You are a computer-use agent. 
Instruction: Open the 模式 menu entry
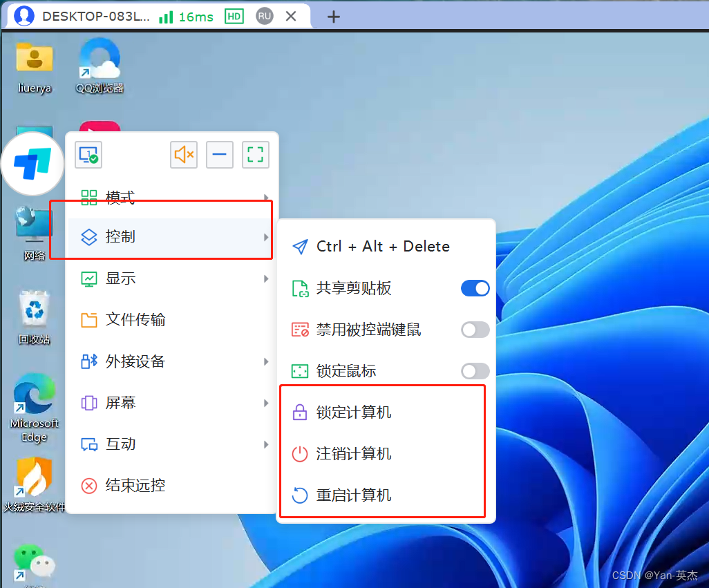(x=172, y=197)
